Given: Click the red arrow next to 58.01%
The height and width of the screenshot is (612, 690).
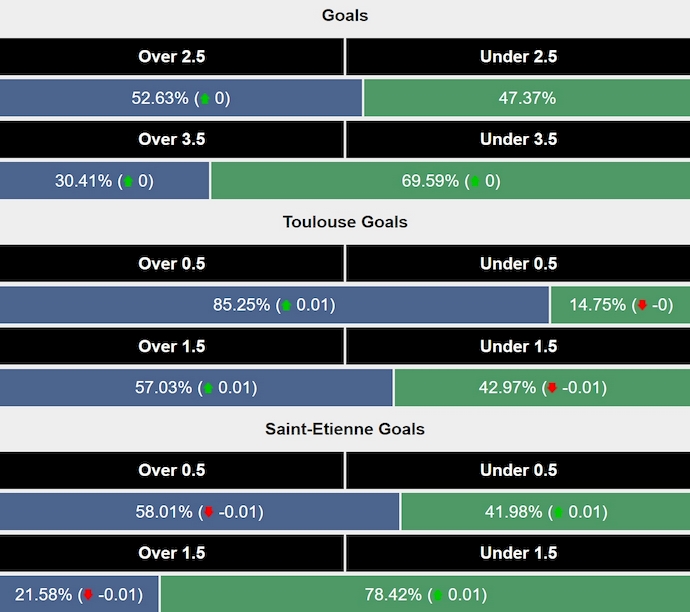Looking at the screenshot, I should point(209,512).
